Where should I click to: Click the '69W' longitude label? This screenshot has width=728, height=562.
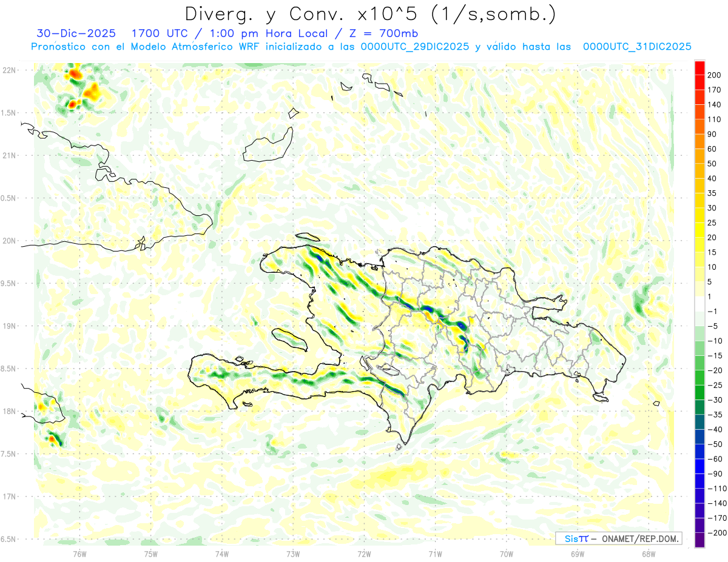click(577, 554)
